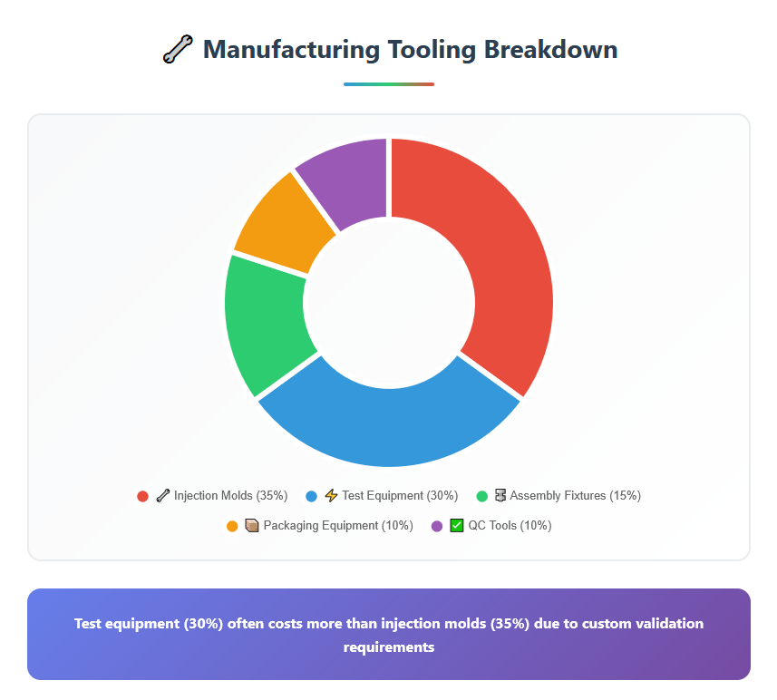
Task: Click the purple QC Tools legend dot
Action: coord(437,526)
